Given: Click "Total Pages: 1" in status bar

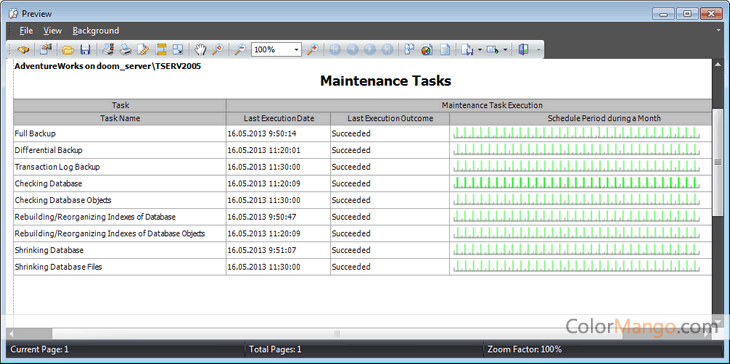Looking at the screenshot, I should click(x=275, y=350).
